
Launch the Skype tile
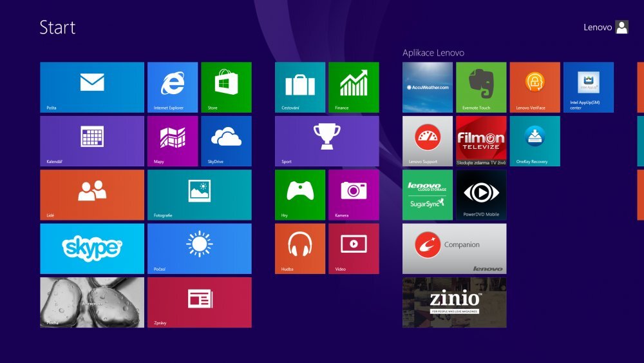92,249
